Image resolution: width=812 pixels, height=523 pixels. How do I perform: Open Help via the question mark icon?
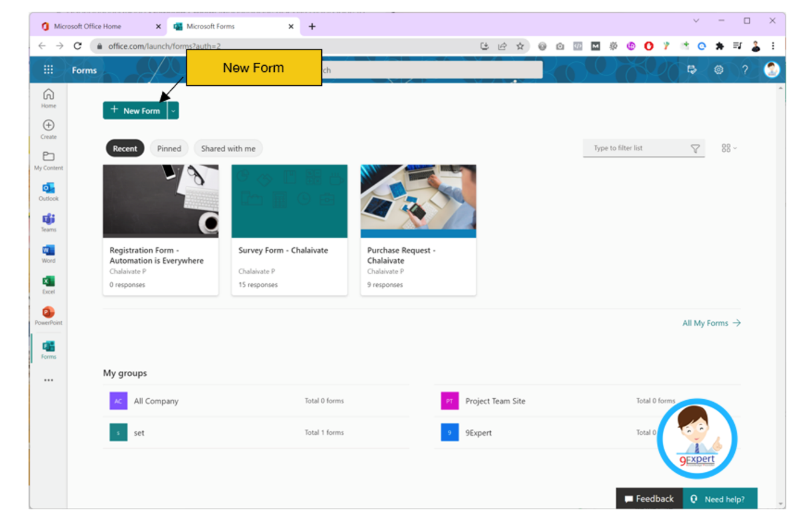[x=744, y=69]
